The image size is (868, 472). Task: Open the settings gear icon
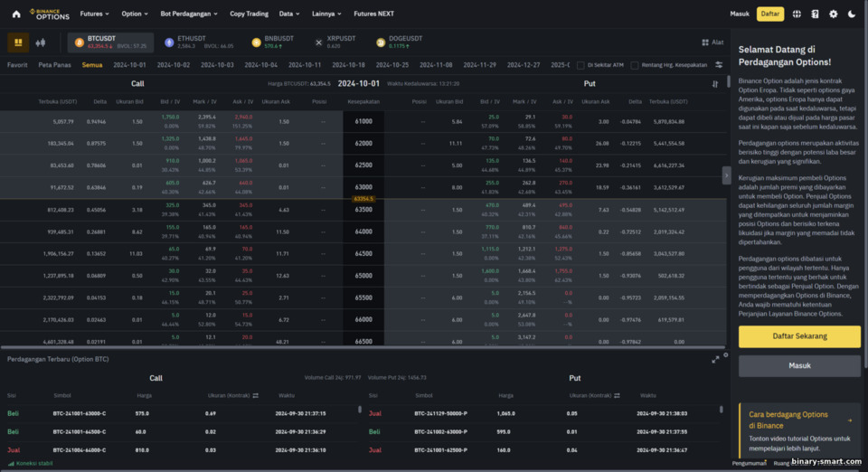(833, 14)
